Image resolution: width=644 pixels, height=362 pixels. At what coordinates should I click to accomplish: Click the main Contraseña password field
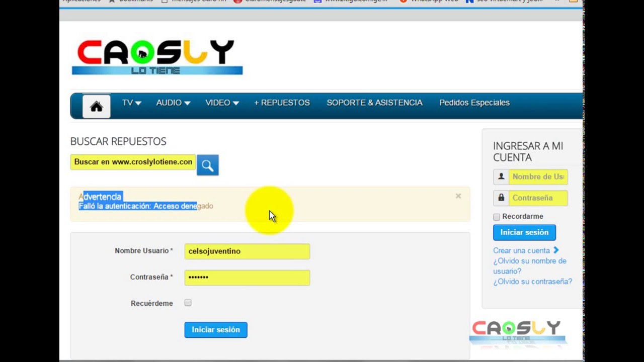(247, 278)
